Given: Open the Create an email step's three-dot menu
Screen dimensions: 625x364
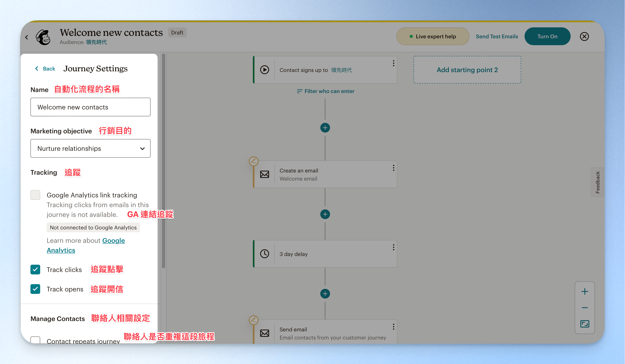Looking at the screenshot, I should click(393, 168).
